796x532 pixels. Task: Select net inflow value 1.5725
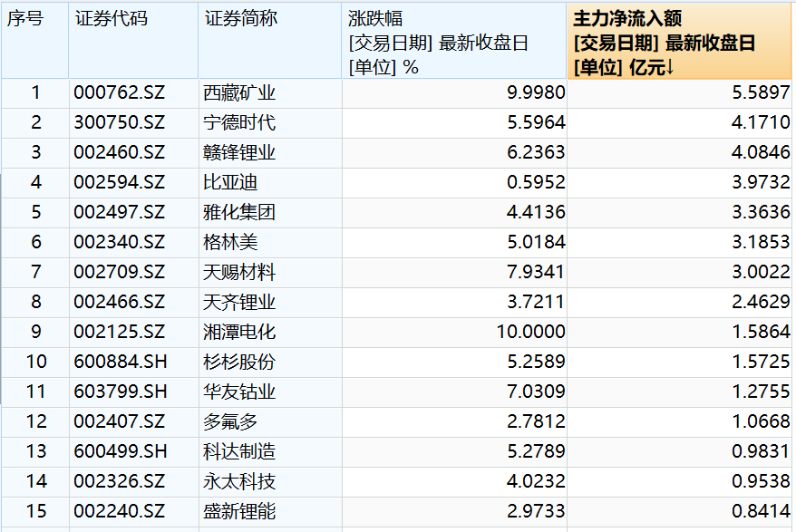[x=761, y=363]
